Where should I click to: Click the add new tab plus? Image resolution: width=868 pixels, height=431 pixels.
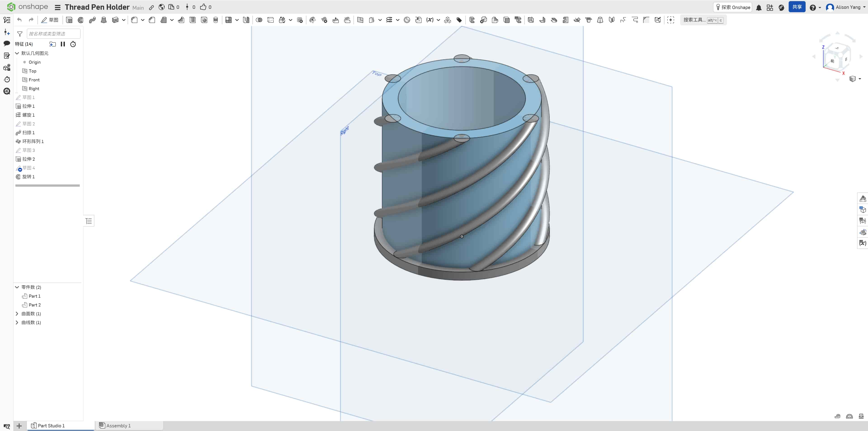pos(19,426)
